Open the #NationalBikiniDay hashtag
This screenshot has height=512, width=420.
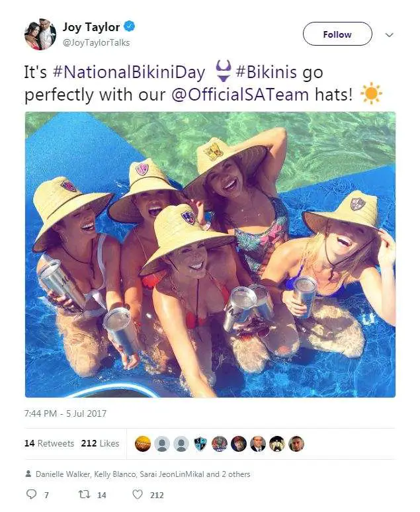tap(129, 72)
